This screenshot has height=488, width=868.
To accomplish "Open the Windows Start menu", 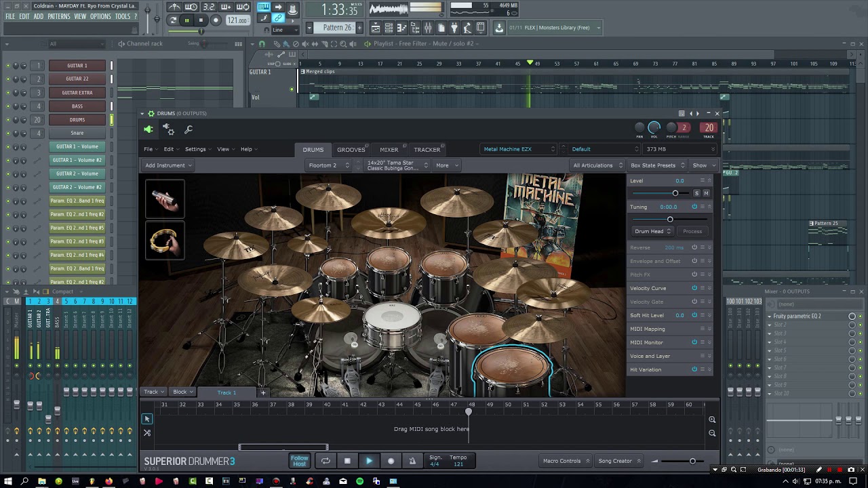I will 8,481.
